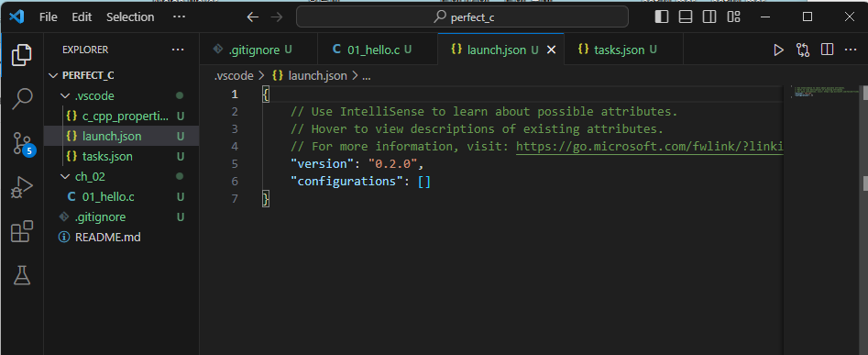Click the vertical editor scrollbar
The image size is (868, 355).
click(x=864, y=220)
